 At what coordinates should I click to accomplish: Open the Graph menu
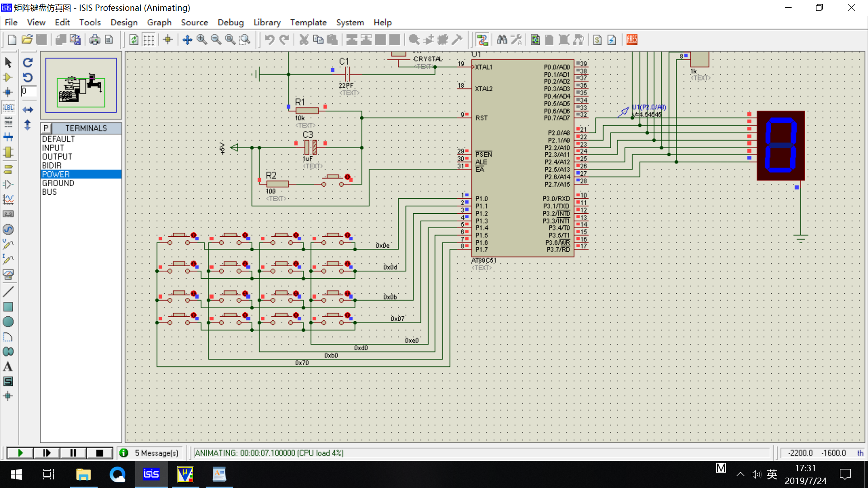pyautogui.click(x=159, y=22)
